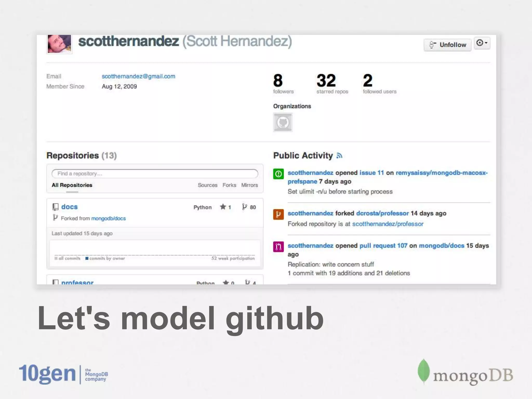Screen dimensions: 532x399
Task: Click the Unfollow button
Action: (447, 45)
